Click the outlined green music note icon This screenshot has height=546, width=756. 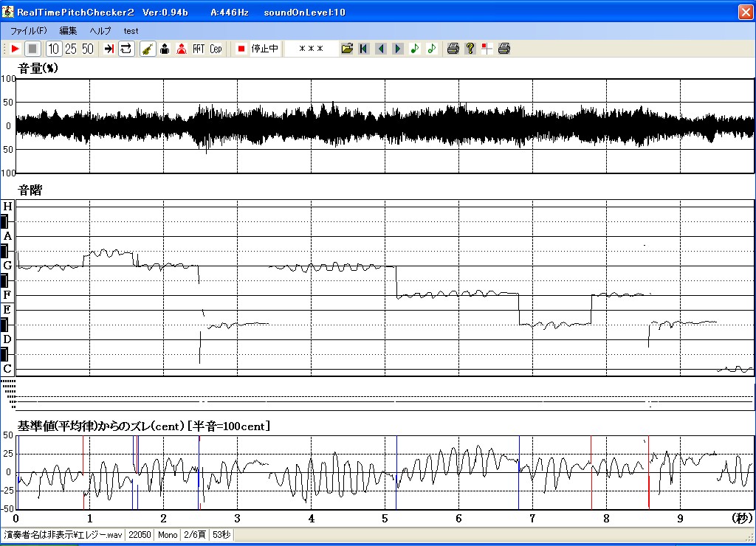pyautogui.click(x=431, y=49)
